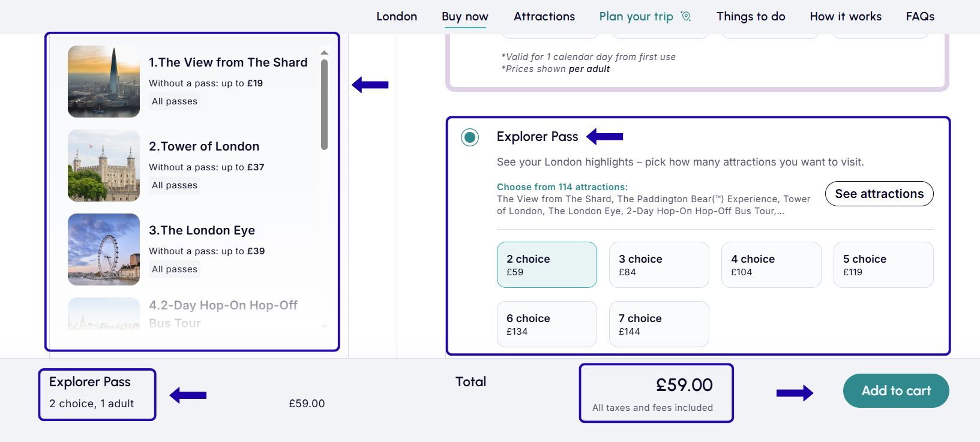Click the Tower of London thumbnail
The image size is (980, 442).
tap(103, 166)
